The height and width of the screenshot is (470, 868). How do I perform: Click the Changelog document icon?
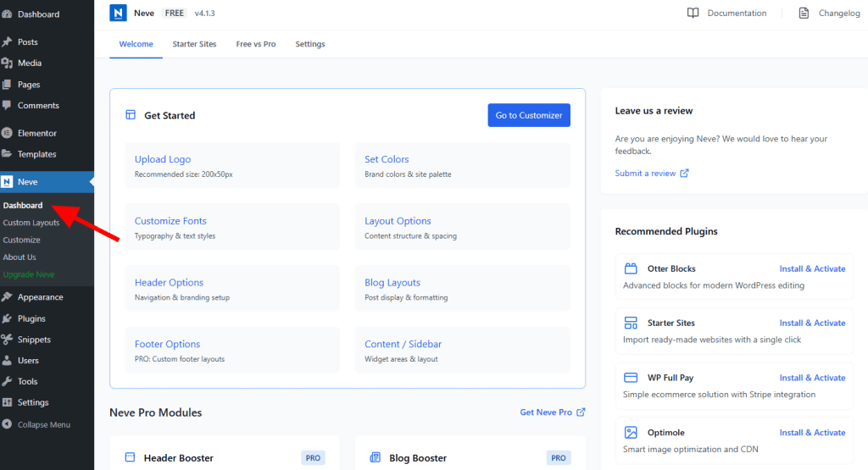(x=804, y=13)
